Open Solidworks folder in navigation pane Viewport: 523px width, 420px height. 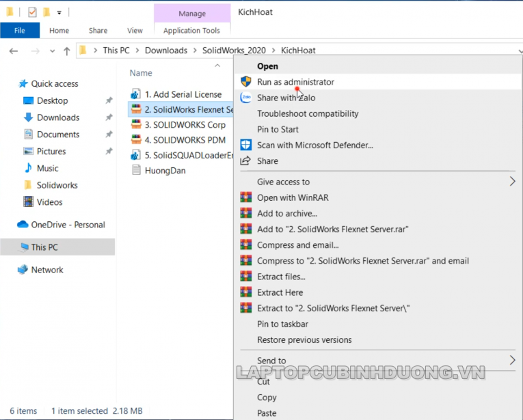pos(57,185)
